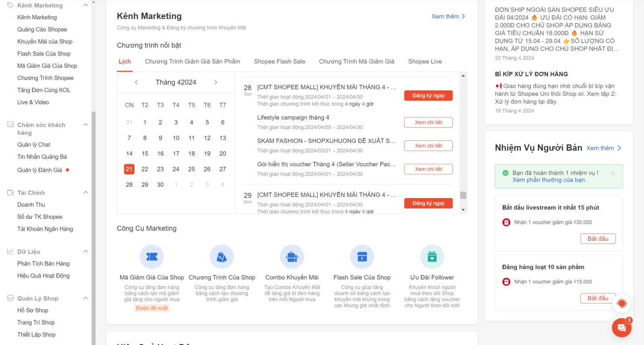Click the campaign list scroll-up arrow

click(463, 76)
